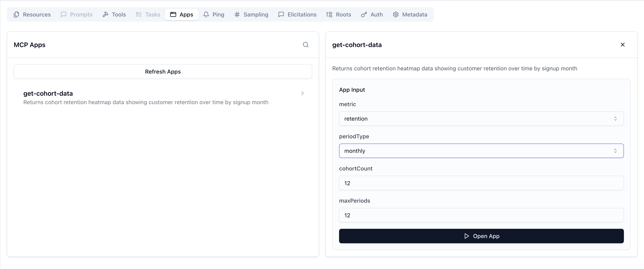Screen dimensions: 644x269
Task: Click the cohortCount input field
Action: pyautogui.click(x=481, y=183)
